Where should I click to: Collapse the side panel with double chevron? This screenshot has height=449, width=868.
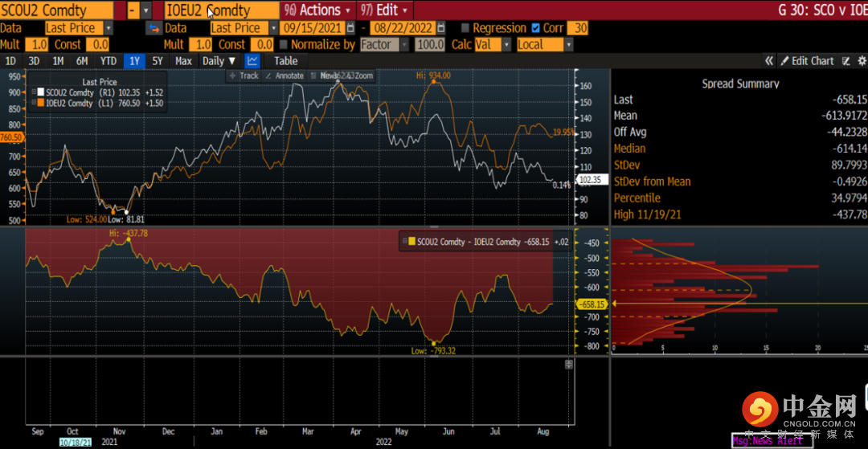[x=769, y=61]
